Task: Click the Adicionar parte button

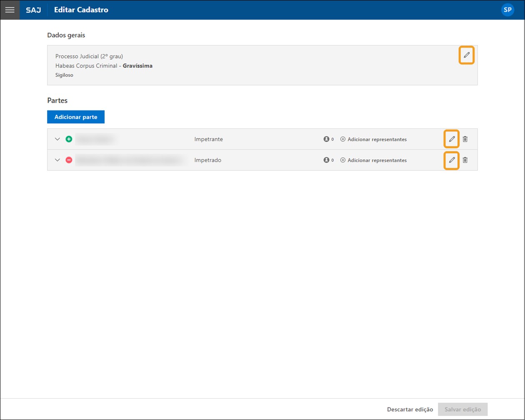Action: point(76,117)
